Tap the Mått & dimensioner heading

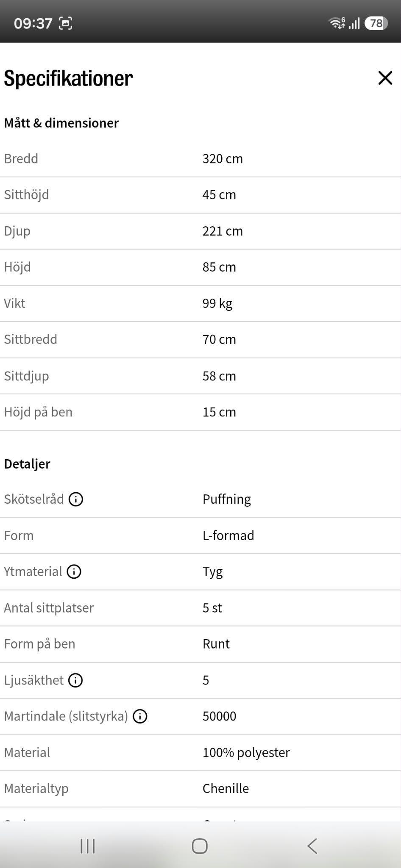[x=61, y=123]
